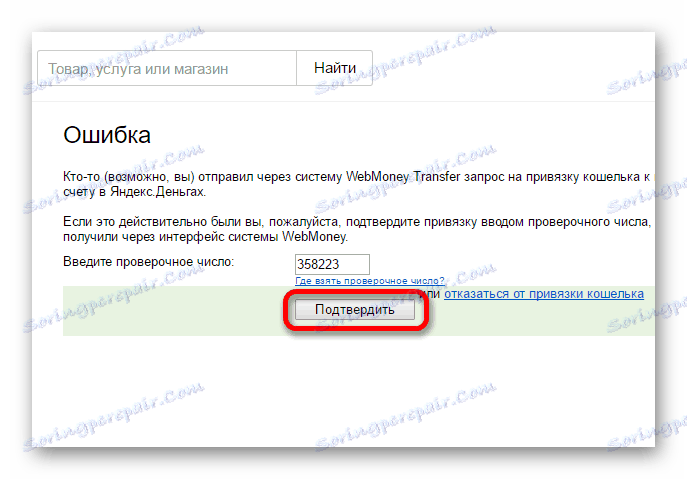Click the Найти search button

335,68
